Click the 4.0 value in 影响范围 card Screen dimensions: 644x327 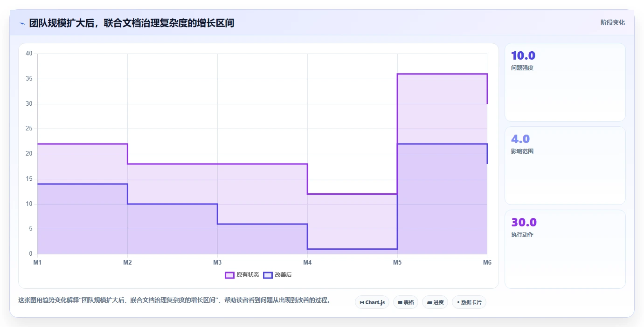pos(520,139)
